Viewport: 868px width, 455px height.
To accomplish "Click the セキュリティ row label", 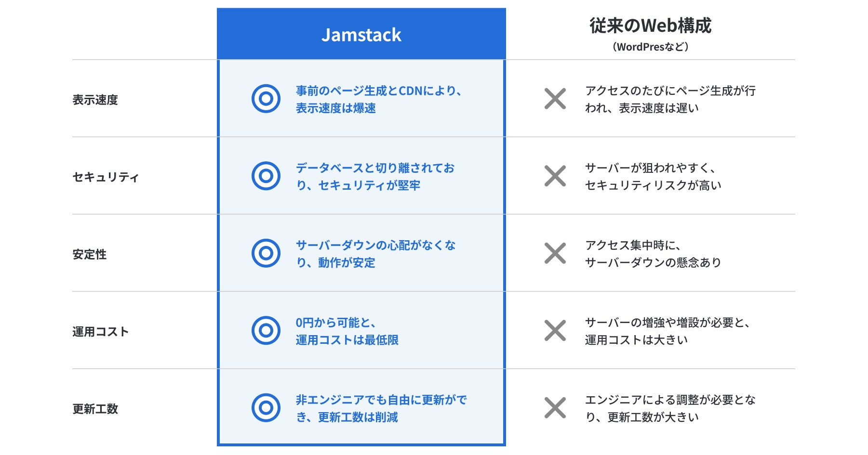I will point(106,177).
